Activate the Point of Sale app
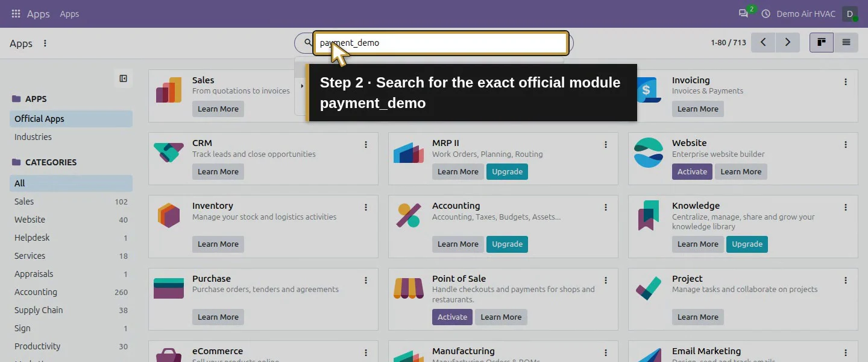Screen dimensions: 868x362 click(x=452, y=317)
